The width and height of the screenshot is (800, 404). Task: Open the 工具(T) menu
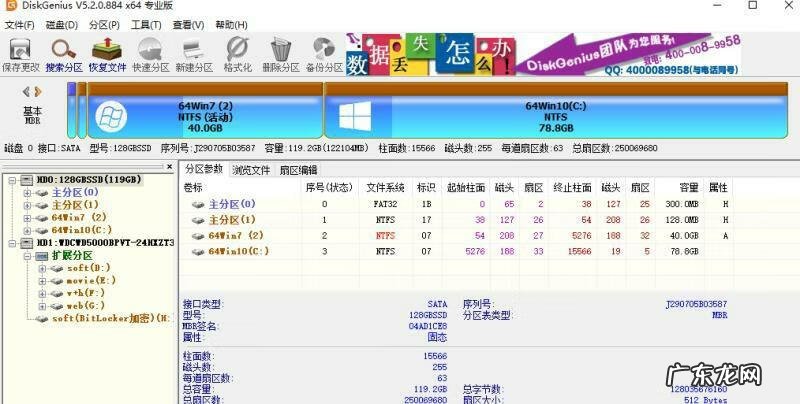point(146,24)
